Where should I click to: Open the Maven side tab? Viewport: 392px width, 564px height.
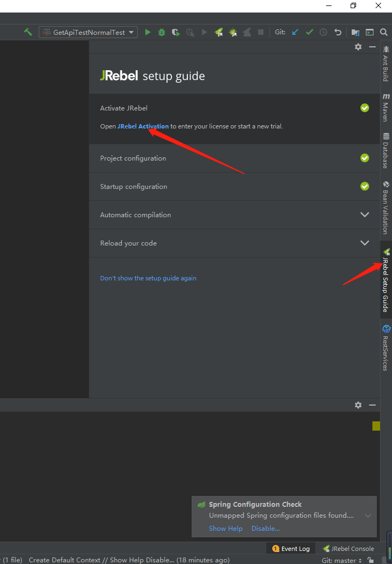386,108
